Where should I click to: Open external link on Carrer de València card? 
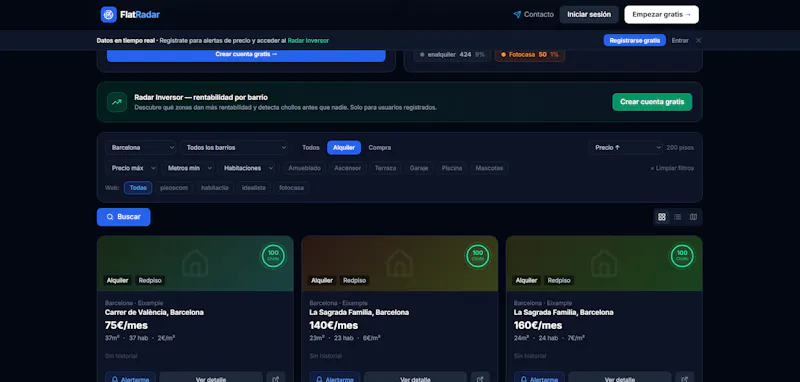[x=276, y=379]
